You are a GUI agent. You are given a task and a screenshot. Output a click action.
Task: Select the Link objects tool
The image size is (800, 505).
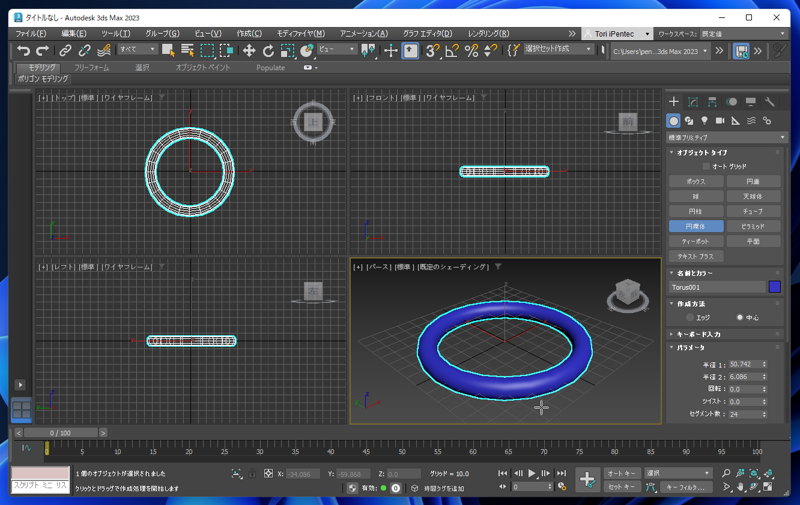[x=65, y=50]
